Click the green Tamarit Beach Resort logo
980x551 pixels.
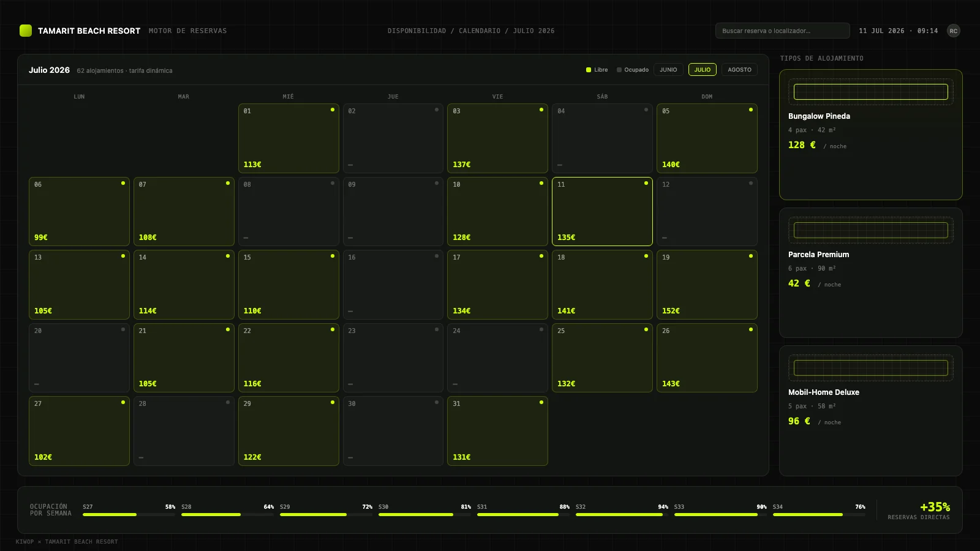coord(26,31)
